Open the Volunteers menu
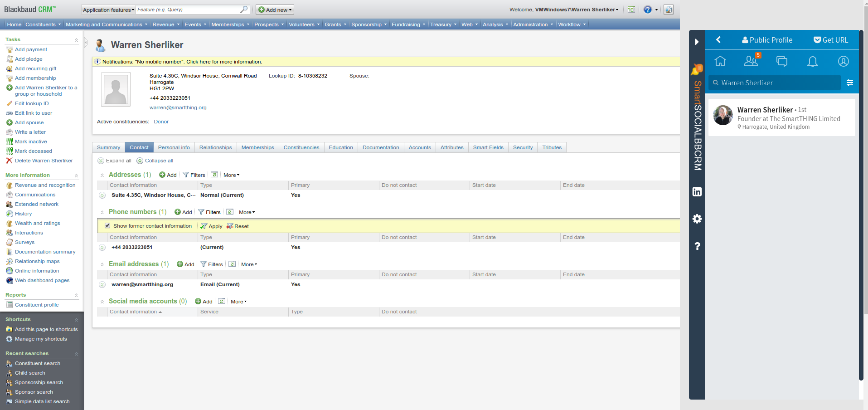Viewport: 868px width, 410px height. [304, 24]
